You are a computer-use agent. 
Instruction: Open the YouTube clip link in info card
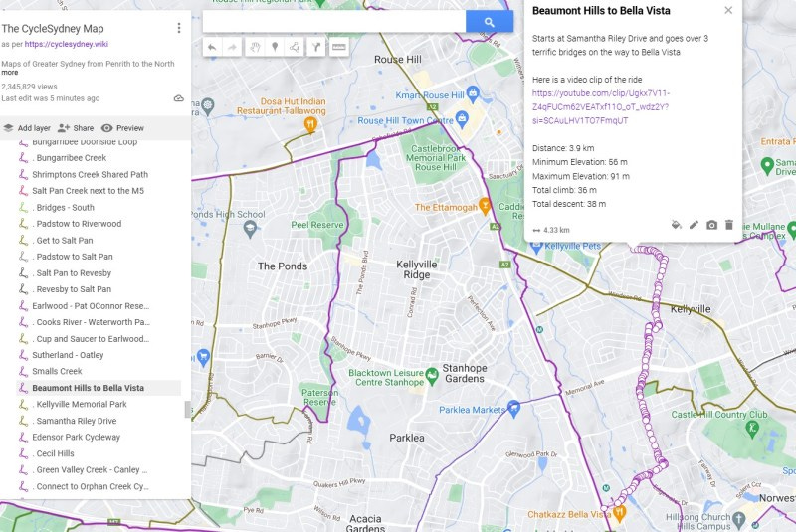click(601, 107)
